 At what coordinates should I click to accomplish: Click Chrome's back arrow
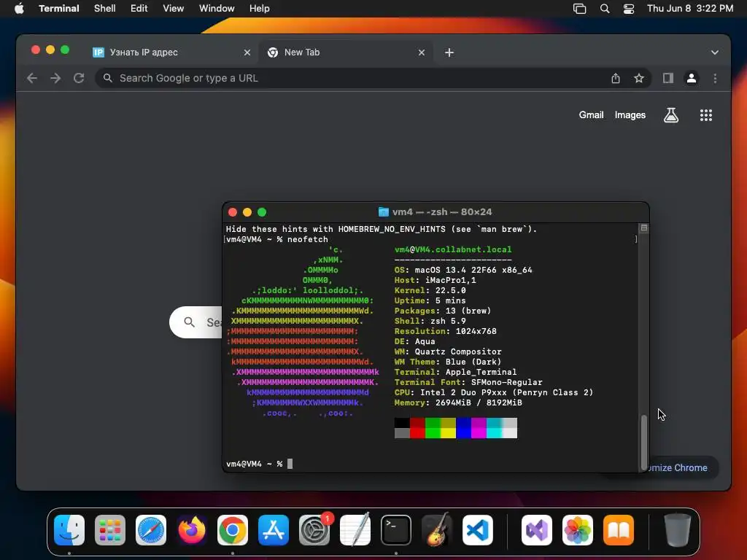coord(32,78)
